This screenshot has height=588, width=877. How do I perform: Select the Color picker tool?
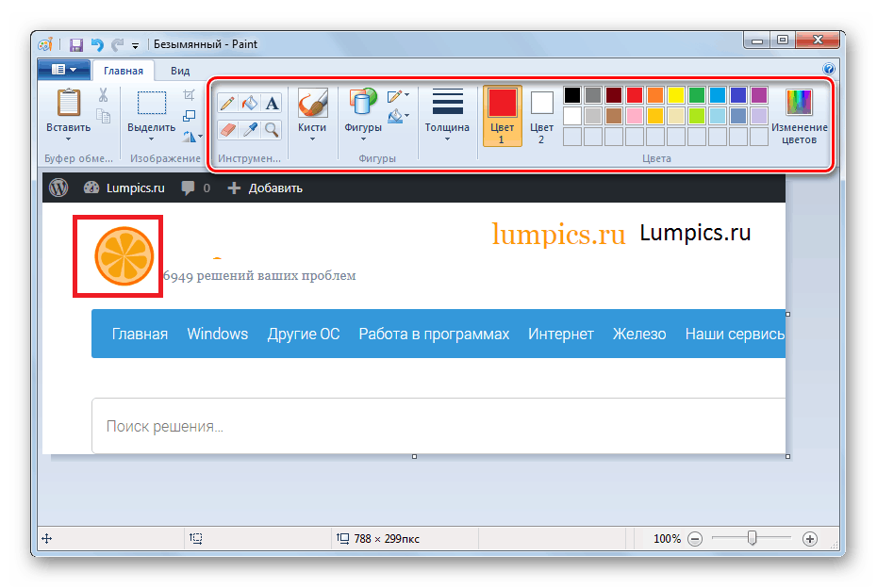pyautogui.click(x=250, y=129)
